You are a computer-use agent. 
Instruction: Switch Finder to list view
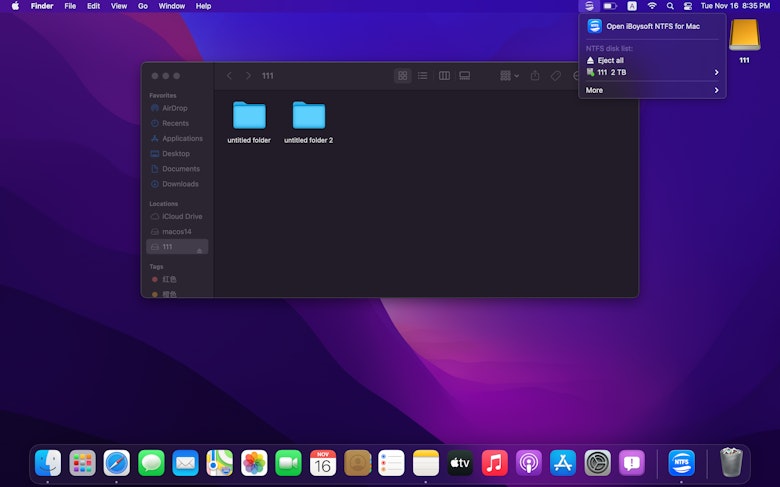422,76
